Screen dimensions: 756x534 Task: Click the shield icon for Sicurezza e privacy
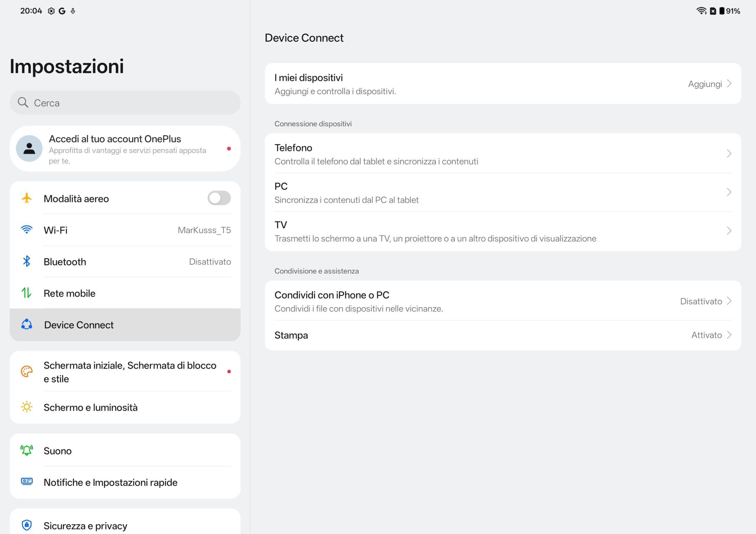pos(27,525)
